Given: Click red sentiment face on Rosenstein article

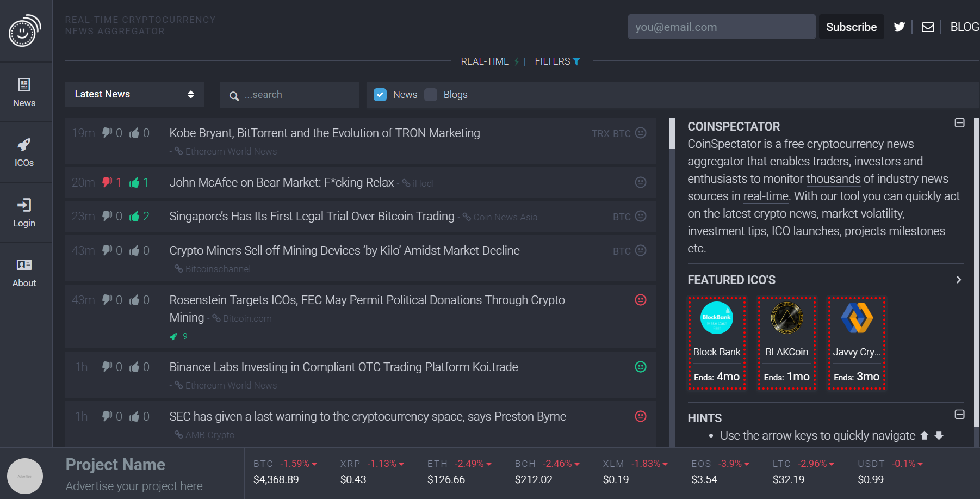Looking at the screenshot, I should coord(641,300).
